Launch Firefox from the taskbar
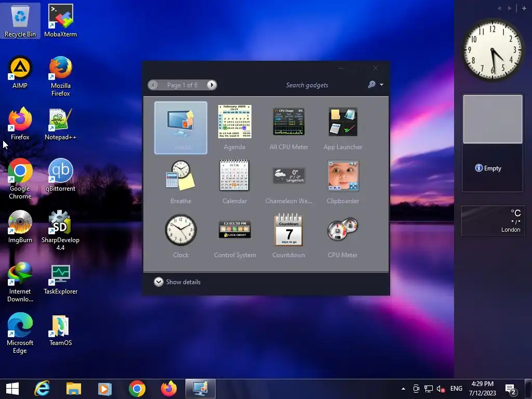 tap(169, 389)
